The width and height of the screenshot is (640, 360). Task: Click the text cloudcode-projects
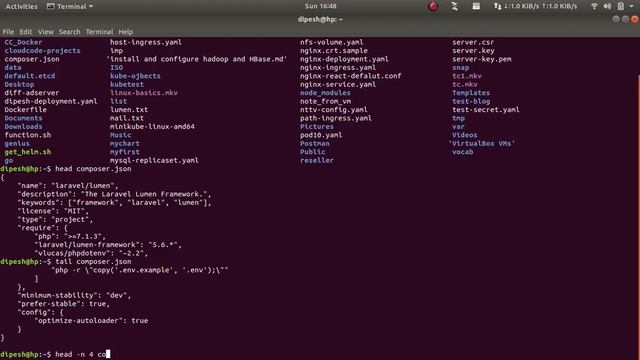42,51
